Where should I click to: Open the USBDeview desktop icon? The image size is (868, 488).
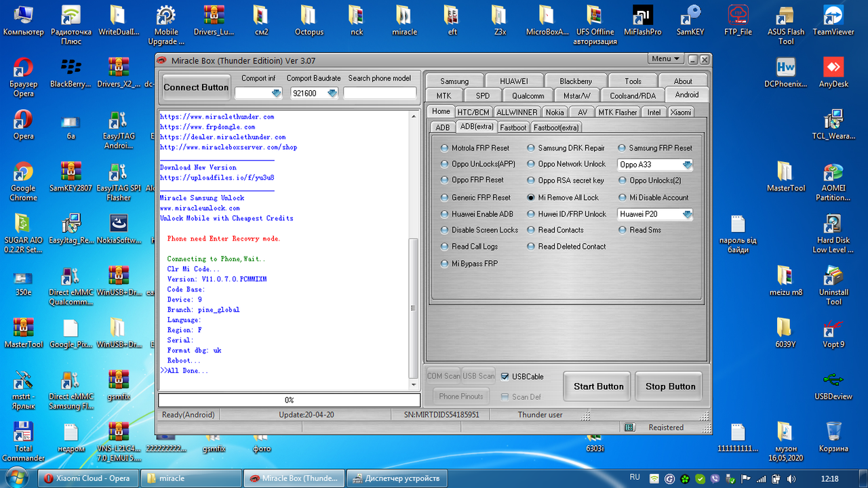click(833, 385)
